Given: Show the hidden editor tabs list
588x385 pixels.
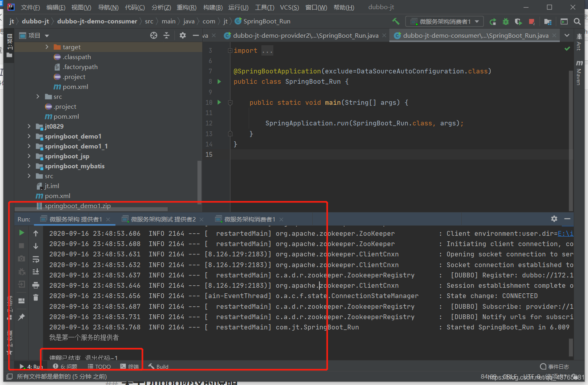Looking at the screenshot, I should point(567,35).
